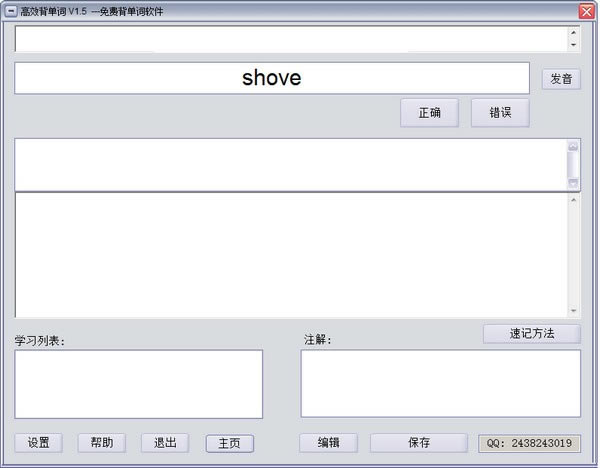Click inside the 注解 annotation box
This screenshot has height=468, width=600.
point(440,384)
